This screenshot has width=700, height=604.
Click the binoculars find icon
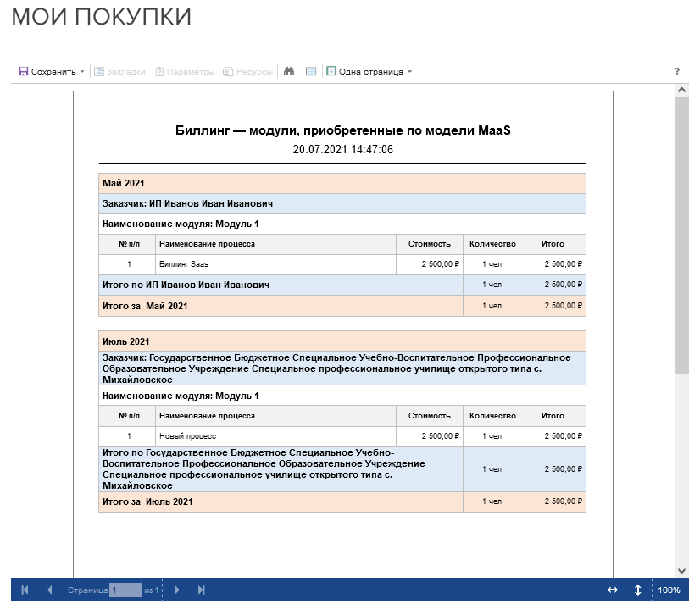point(289,72)
